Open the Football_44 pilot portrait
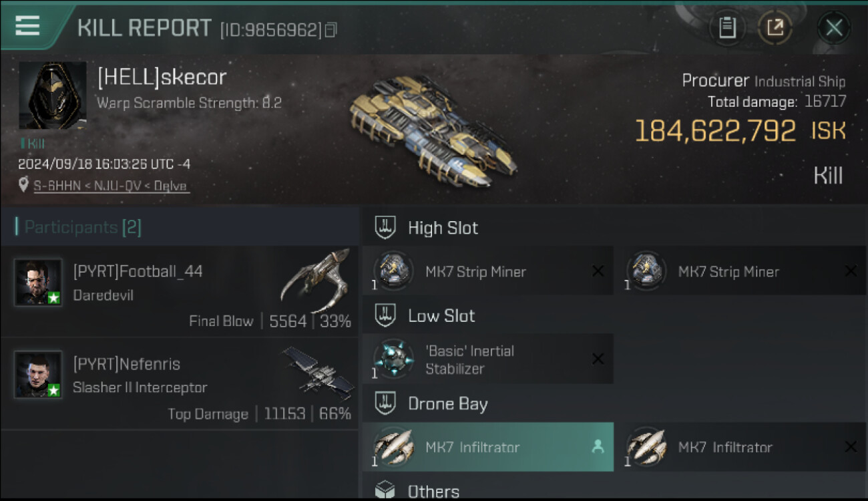 coord(38,283)
